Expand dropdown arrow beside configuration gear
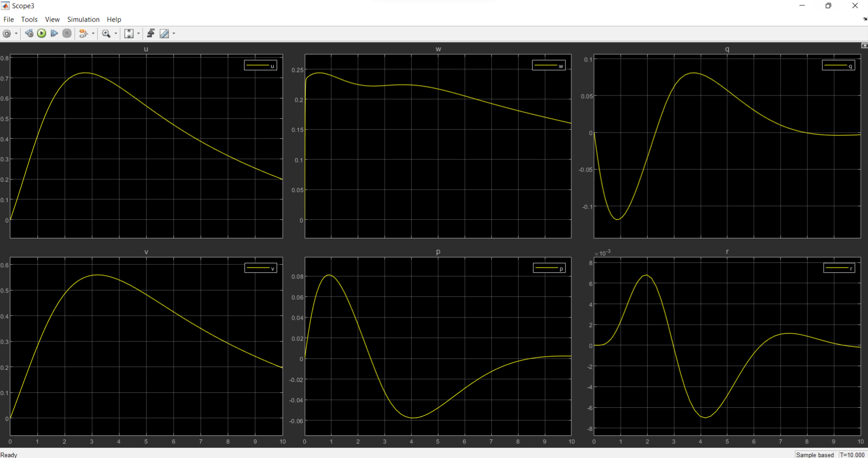 coord(16,33)
